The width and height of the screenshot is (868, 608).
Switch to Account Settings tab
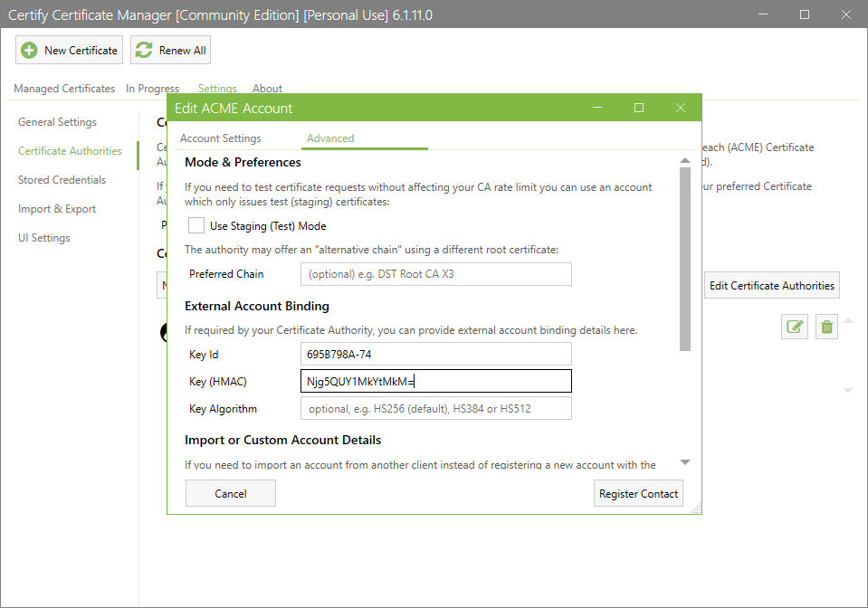220,138
